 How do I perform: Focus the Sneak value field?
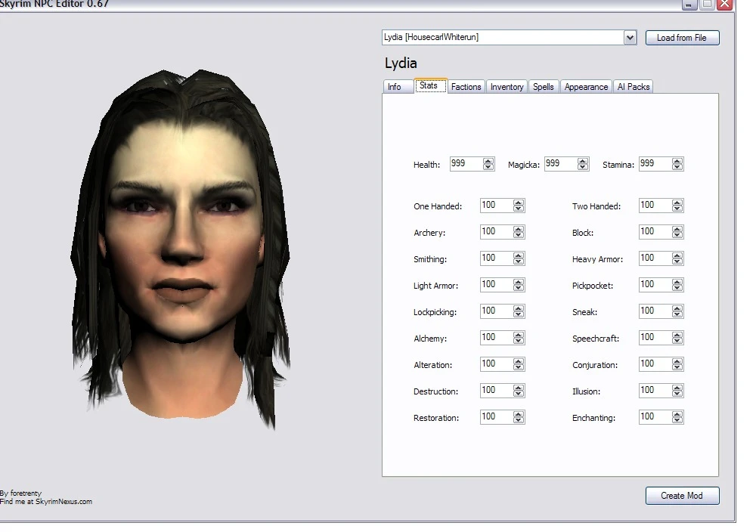coord(655,311)
